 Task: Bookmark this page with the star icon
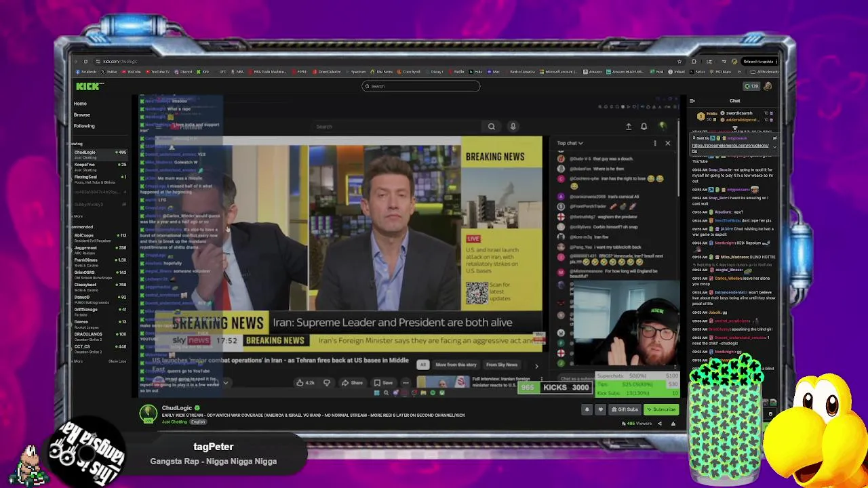coord(679,62)
